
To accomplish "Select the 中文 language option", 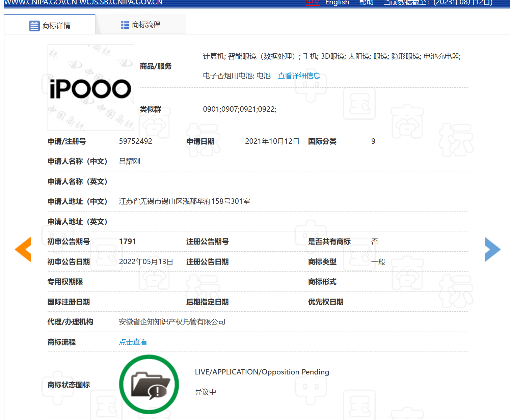I will (313, 3).
